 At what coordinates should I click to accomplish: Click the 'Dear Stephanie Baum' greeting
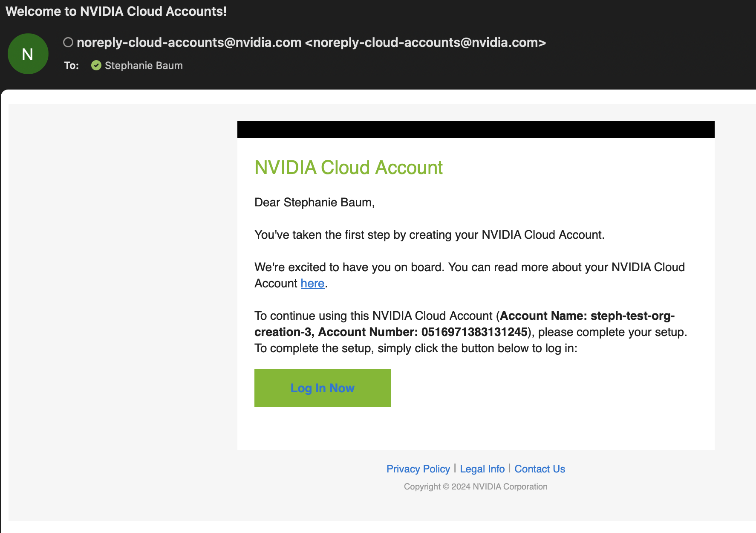coord(314,202)
